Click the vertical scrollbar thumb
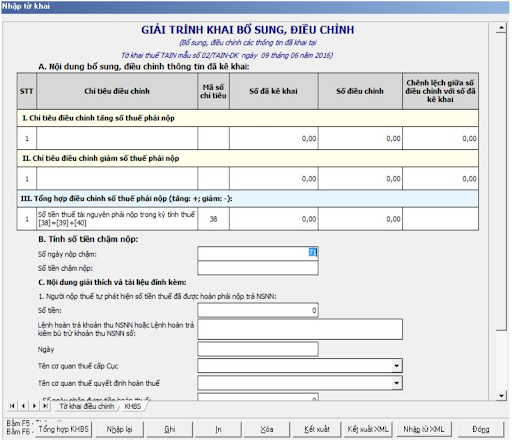This screenshot has height=441, width=512. click(x=501, y=182)
